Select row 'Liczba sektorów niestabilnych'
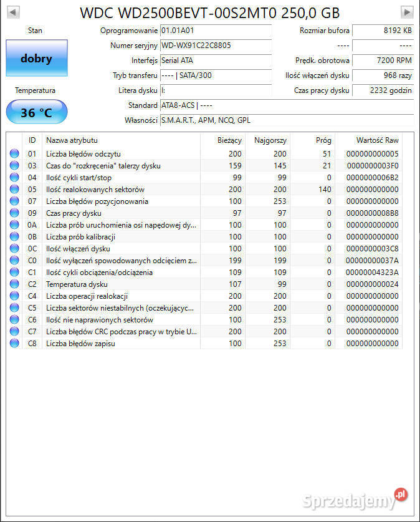The image size is (420, 522). pyautogui.click(x=204, y=308)
